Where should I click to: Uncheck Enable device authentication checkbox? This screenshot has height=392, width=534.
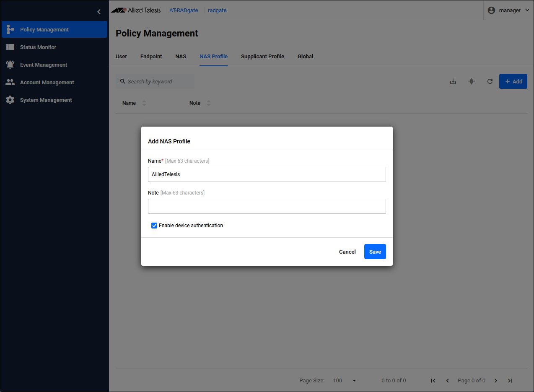(154, 226)
